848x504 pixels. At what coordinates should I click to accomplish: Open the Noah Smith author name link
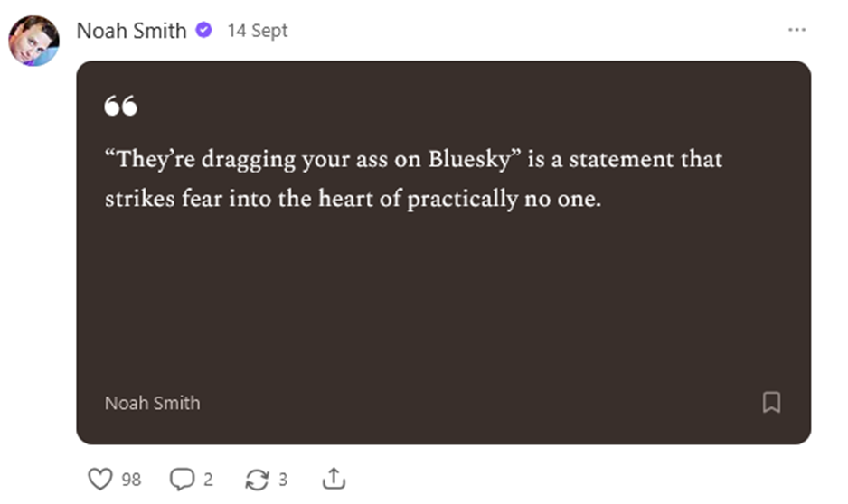click(x=131, y=30)
